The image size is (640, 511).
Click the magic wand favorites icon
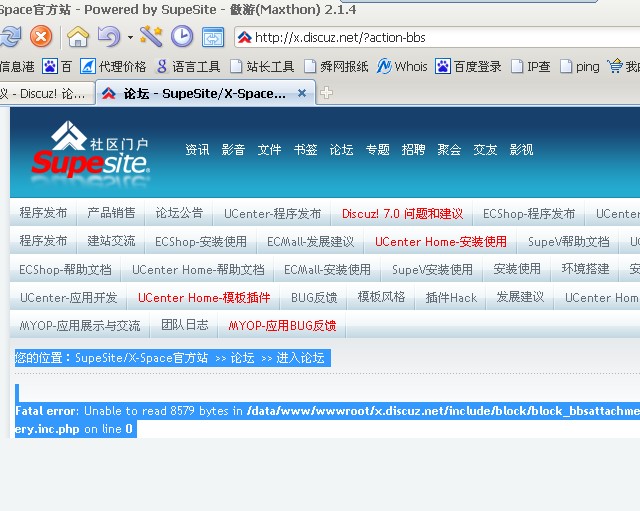click(151, 36)
